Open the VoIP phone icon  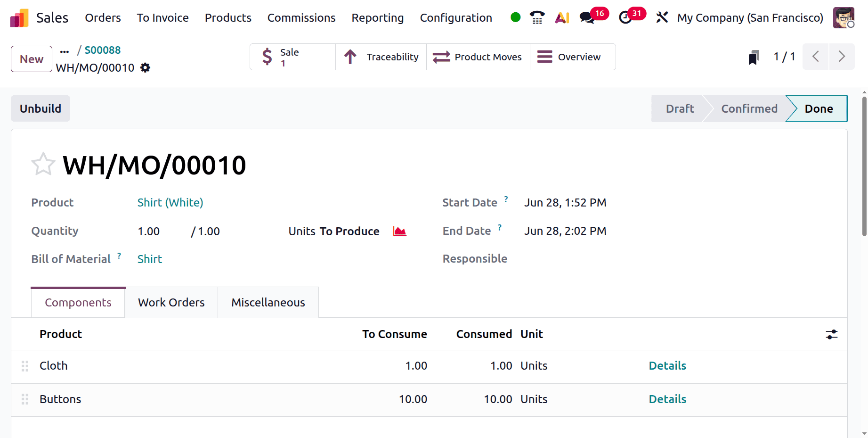(537, 17)
